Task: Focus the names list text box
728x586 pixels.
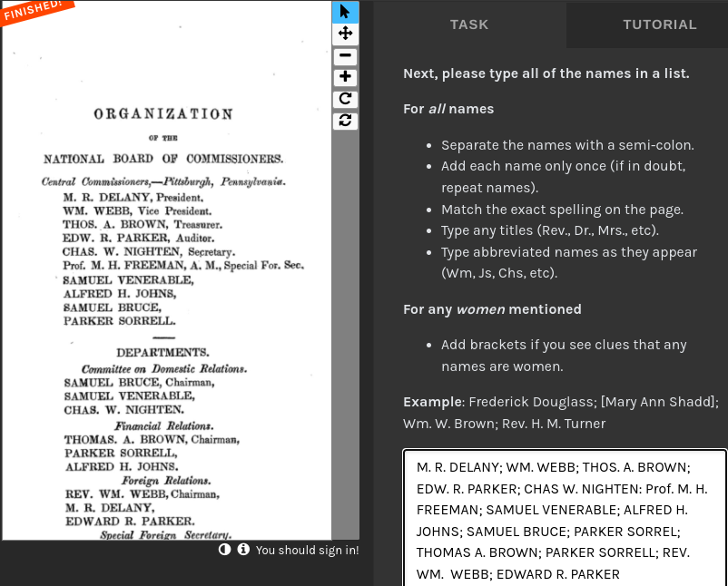Action: click(565, 518)
